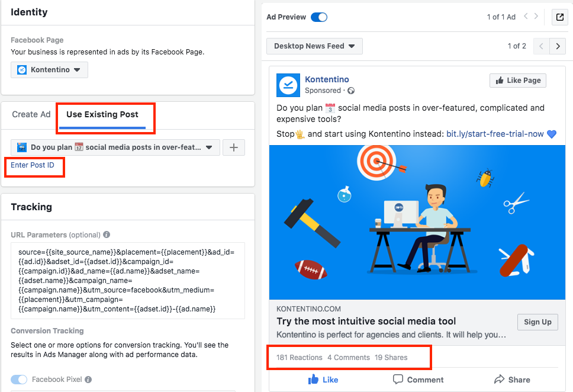The image size is (573, 392).
Task: Click the Facebook Pixel info icon
Action: tap(88, 380)
